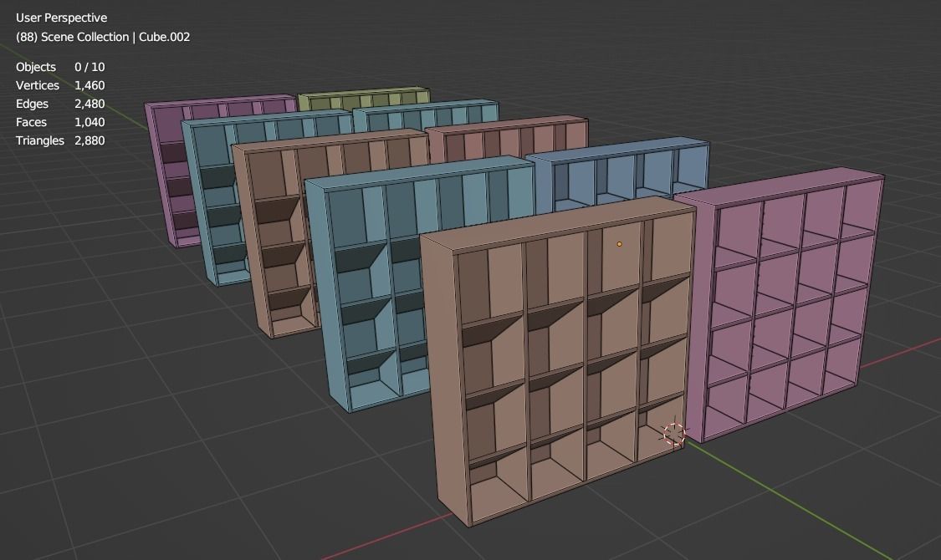Click the "0 / 10" objects count
This screenshot has height=560, width=941.
pos(89,67)
